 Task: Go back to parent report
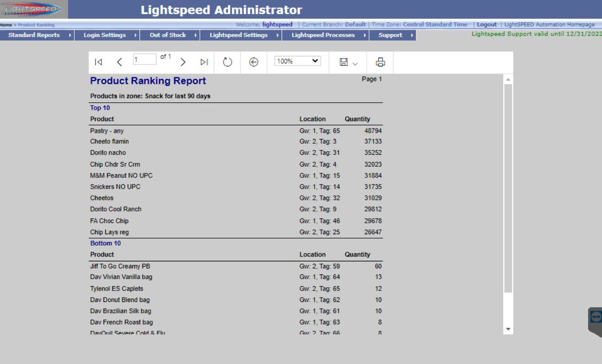coord(253,62)
